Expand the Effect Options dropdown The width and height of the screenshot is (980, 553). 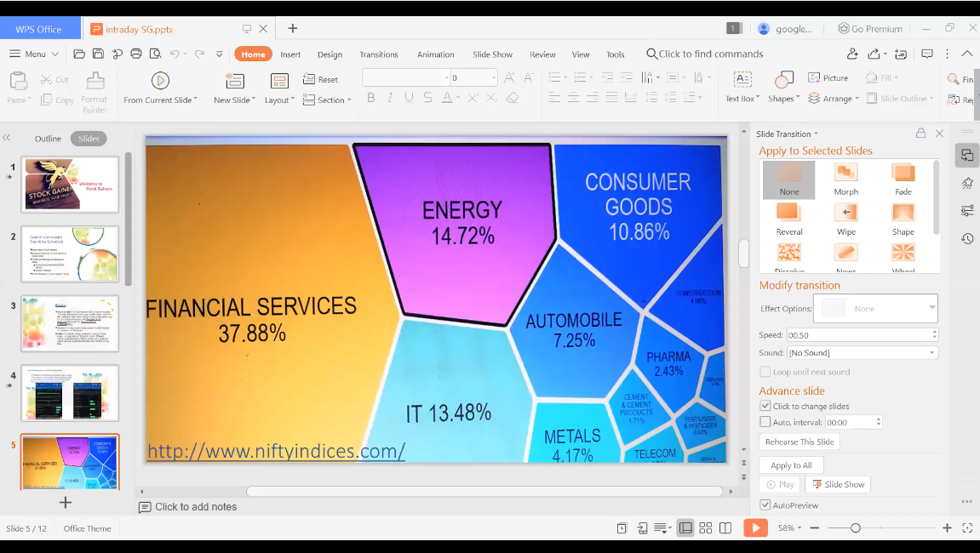931,308
